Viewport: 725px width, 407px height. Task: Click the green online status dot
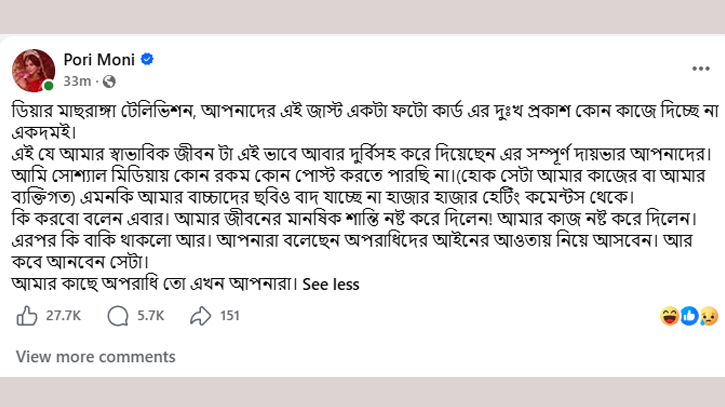[x=49, y=86]
